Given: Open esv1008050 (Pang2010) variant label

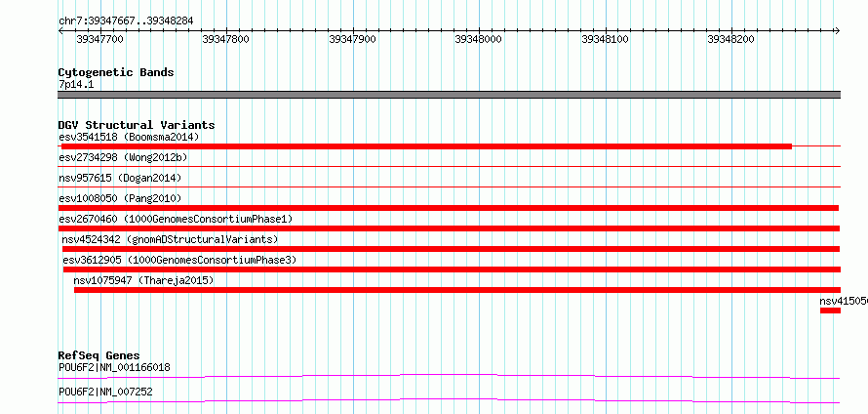Looking at the screenshot, I should click(x=120, y=198).
